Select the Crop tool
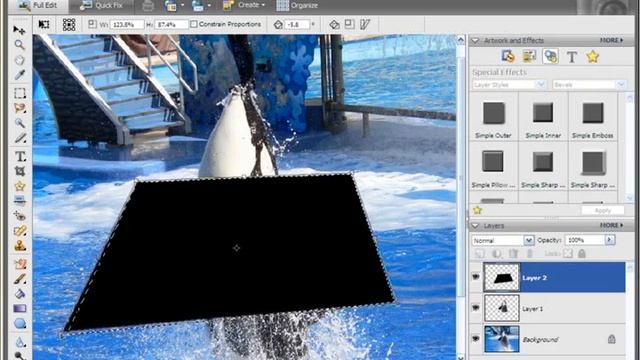Screen dimensions: 640x360 coord(20,171)
